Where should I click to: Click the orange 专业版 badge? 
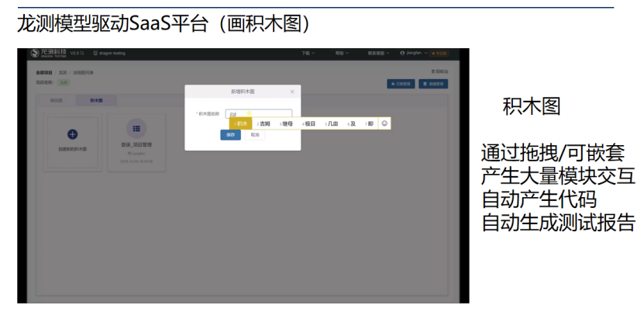439,54
